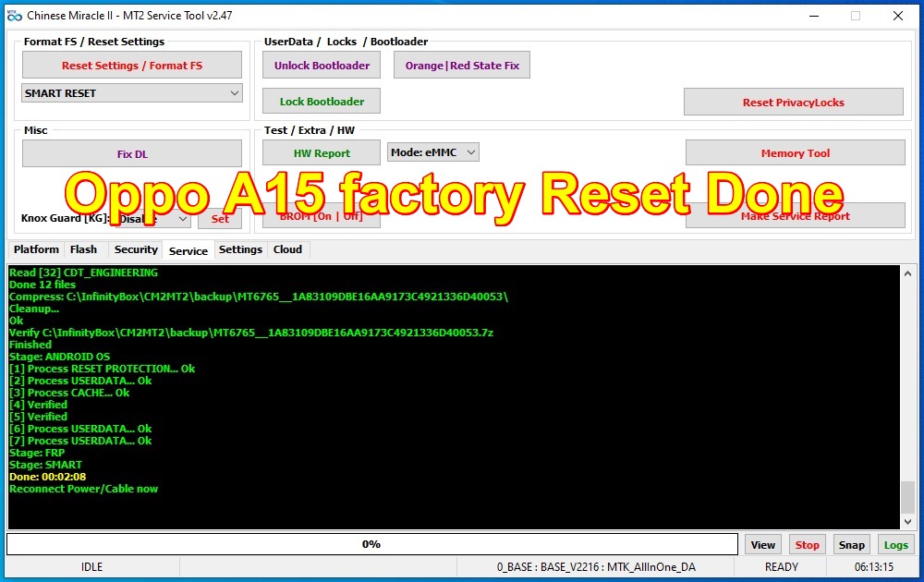The width and height of the screenshot is (924, 582).
Task: Click the 'Done: 00:02:08' log line
Action: (48, 477)
